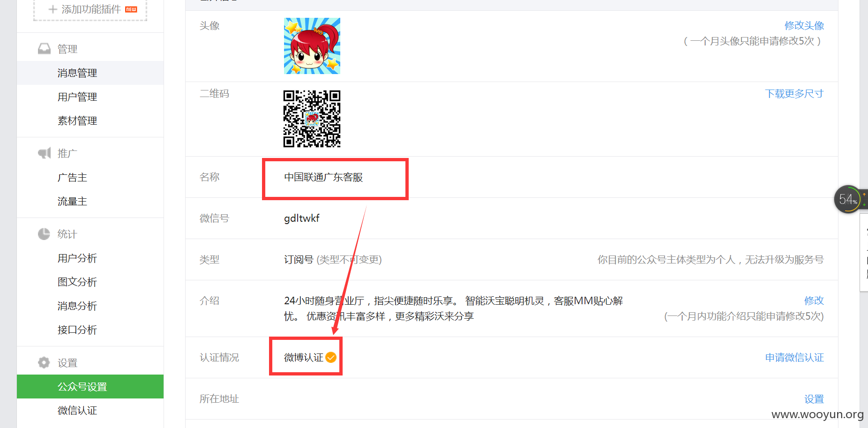
Task: Click the 设置 gear icon
Action: click(44, 362)
